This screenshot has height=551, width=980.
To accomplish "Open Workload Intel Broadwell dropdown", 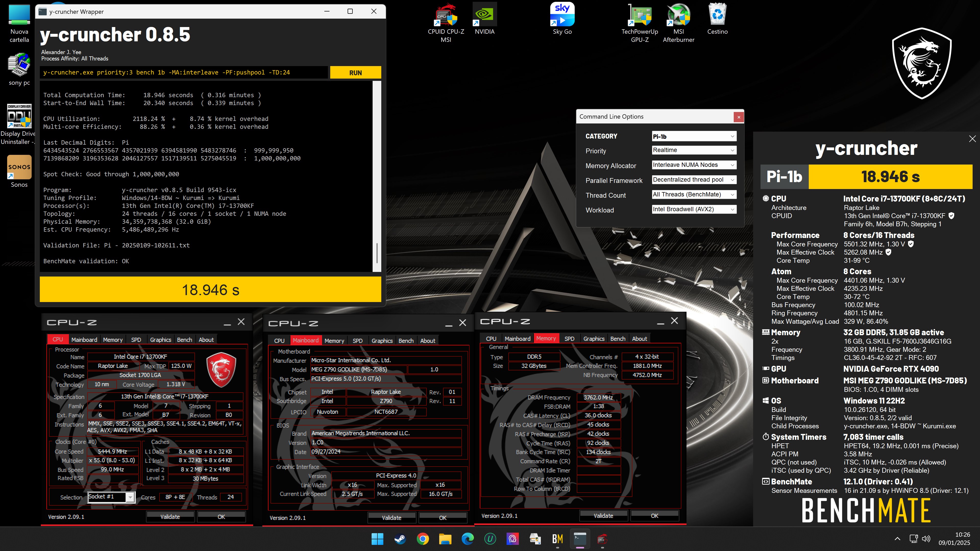I will (694, 209).
